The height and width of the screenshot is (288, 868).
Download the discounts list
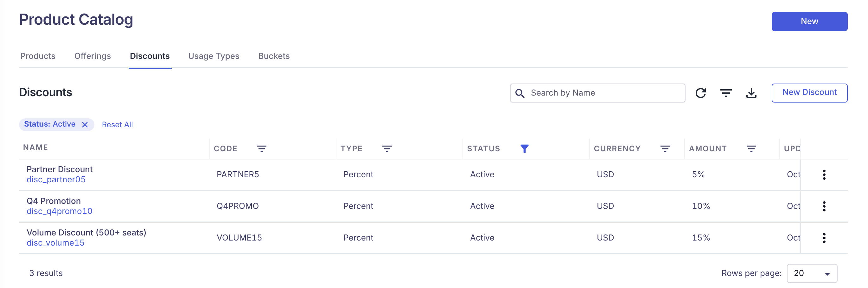pyautogui.click(x=751, y=93)
